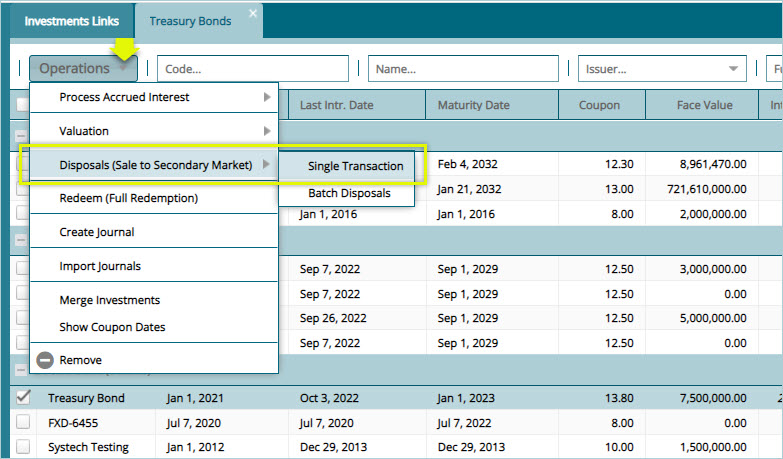Viewport: 783px width, 459px height.
Task: Open the Operations dropdown button
Action: (x=83, y=68)
